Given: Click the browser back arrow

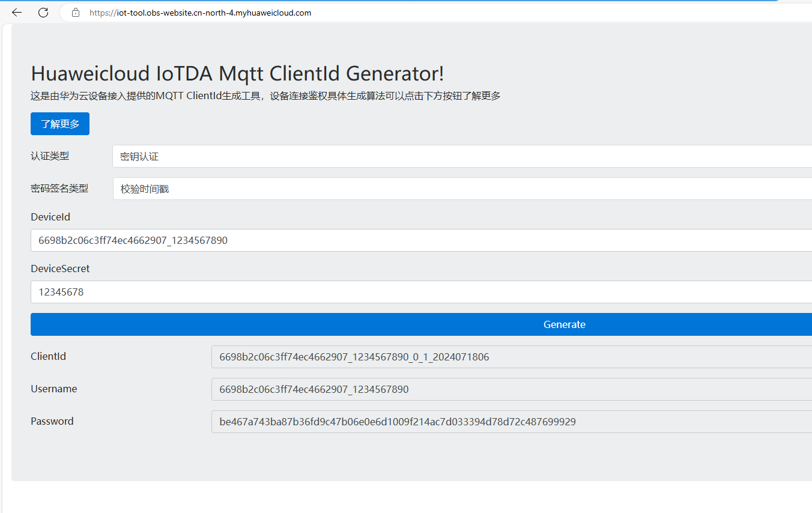Looking at the screenshot, I should click(17, 13).
